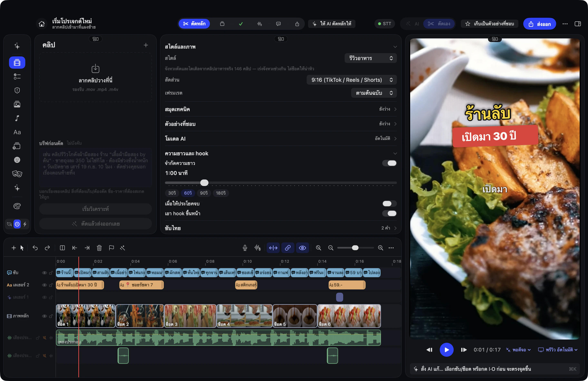Image resolution: width=588 pixels, height=381 pixels.
Task: Click the split clip icon in timeline toolbar
Action: [x=62, y=248]
